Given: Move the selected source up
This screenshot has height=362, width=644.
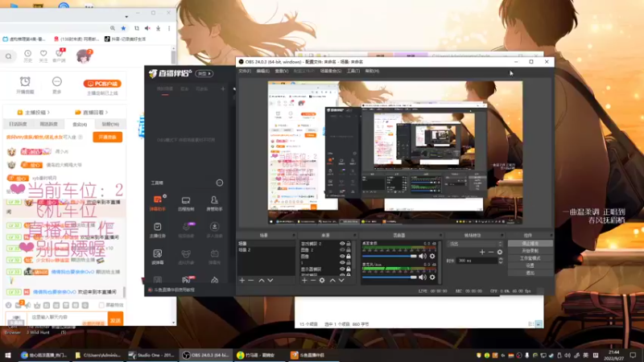Looking at the screenshot, I should click(x=332, y=280).
